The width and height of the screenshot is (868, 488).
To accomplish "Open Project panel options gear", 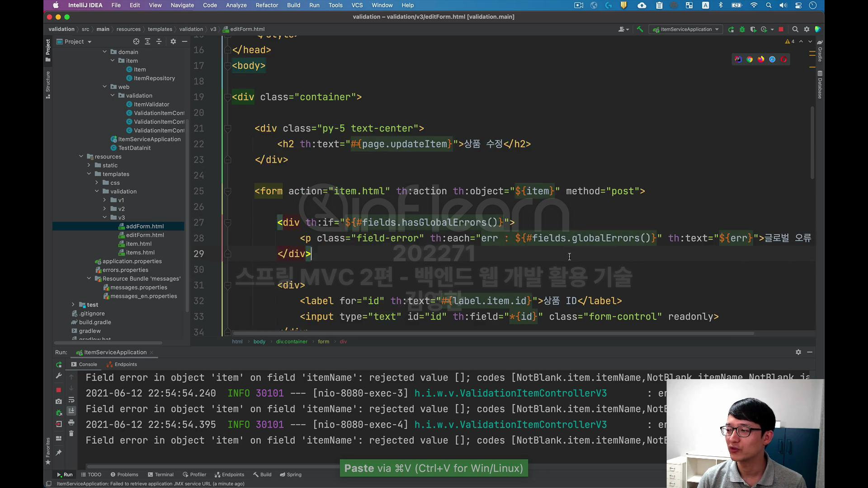I will [173, 42].
